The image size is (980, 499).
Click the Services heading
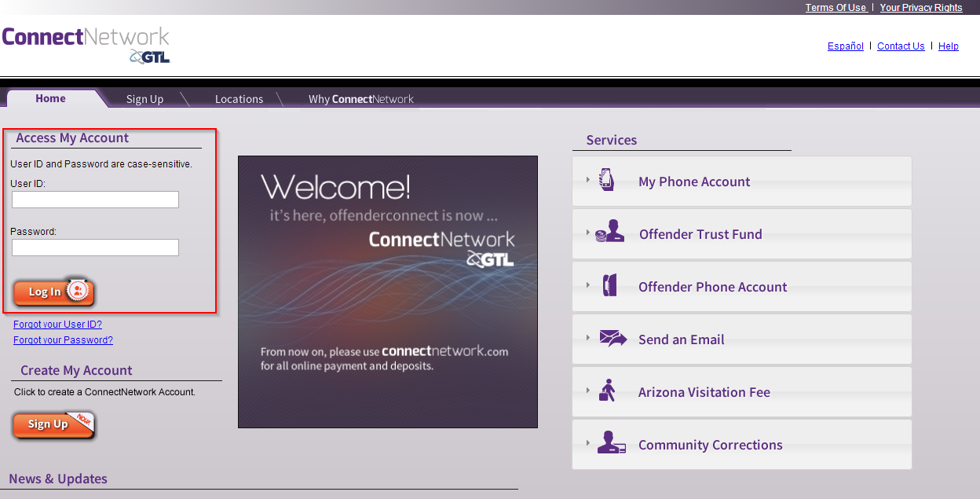(x=612, y=140)
